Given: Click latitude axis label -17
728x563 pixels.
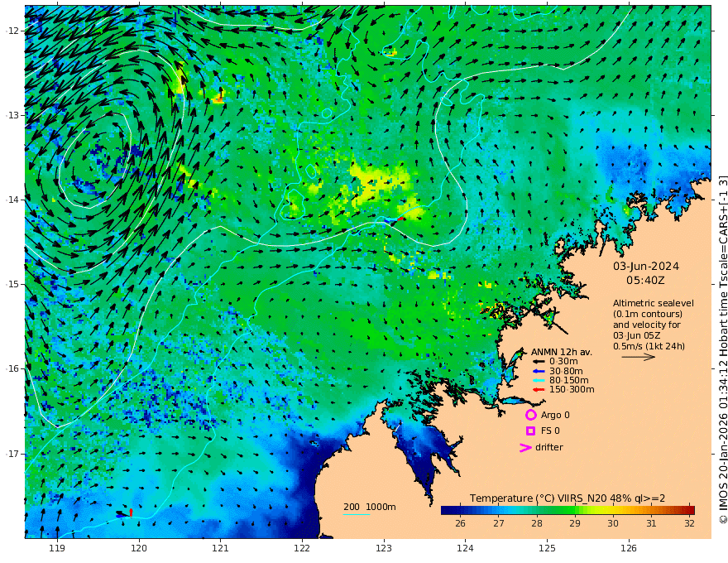Looking at the screenshot, I should pos(12,454).
